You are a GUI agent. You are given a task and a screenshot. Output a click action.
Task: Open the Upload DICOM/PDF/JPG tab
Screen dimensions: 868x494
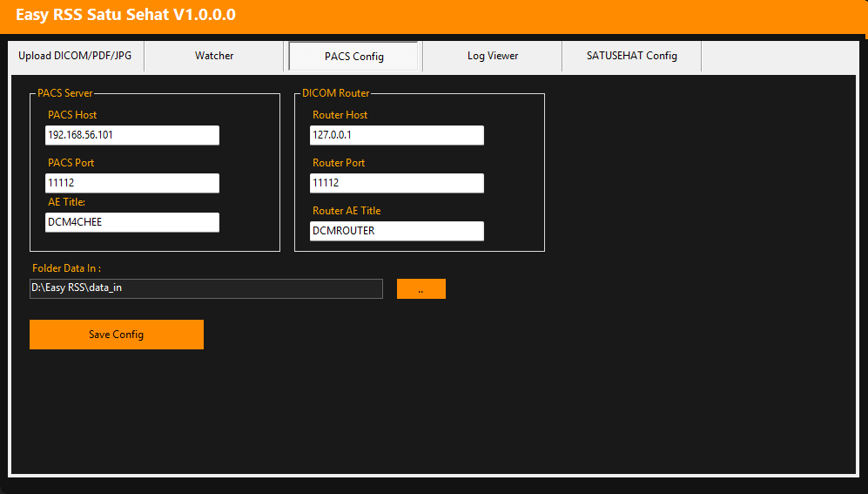(75, 56)
